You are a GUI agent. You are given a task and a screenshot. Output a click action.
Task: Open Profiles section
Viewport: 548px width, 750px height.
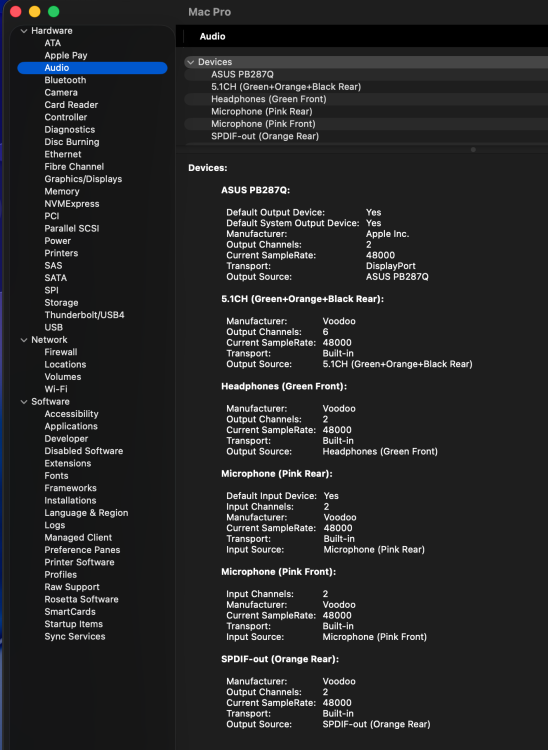coord(61,575)
